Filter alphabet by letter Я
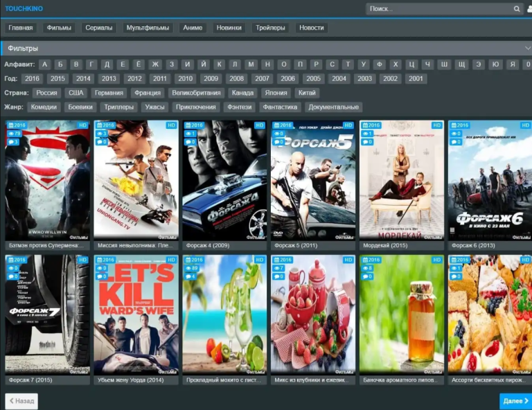Screen dimensions: 532x410 point(513,64)
